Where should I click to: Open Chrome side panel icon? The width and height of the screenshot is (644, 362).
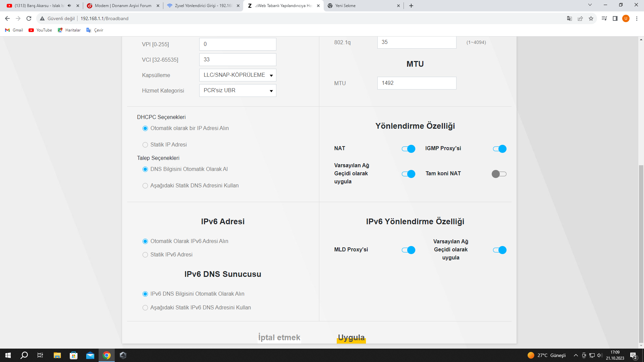(615, 18)
